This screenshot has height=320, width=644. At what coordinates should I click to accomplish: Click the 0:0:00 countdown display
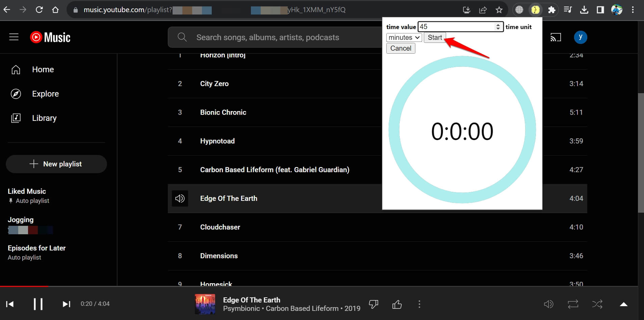pyautogui.click(x=462, y=131)
